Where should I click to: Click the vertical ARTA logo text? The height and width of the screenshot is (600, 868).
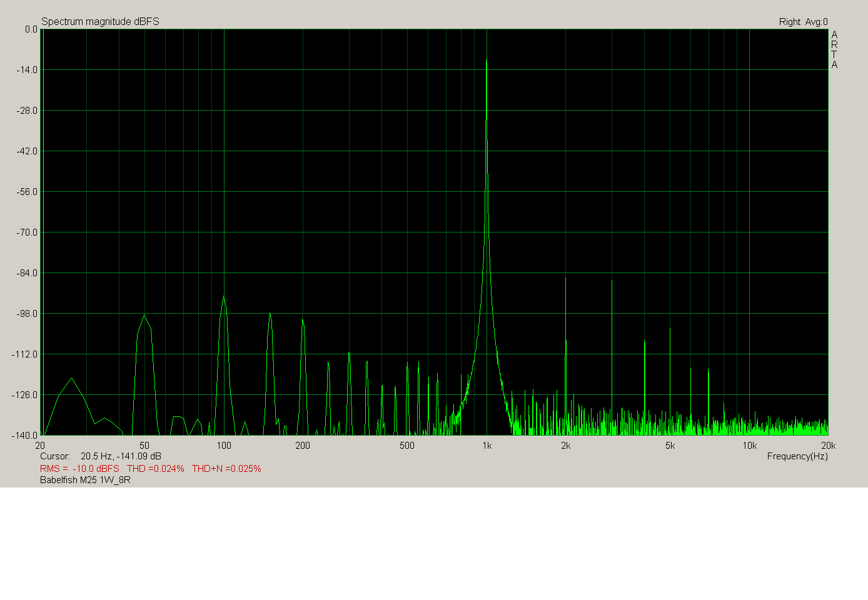pos(834,49)
